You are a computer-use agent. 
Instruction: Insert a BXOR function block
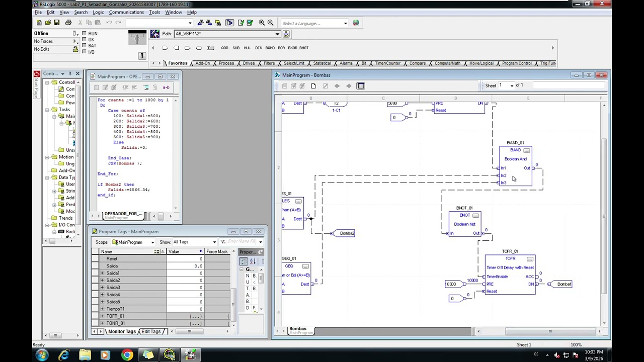(x=293, y=48)
